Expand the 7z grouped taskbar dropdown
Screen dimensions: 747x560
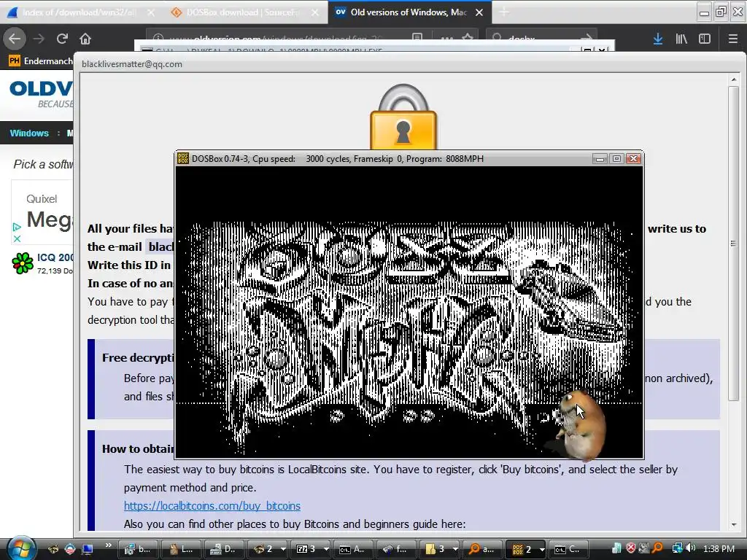pyautogui.click(x=326, y=549)
